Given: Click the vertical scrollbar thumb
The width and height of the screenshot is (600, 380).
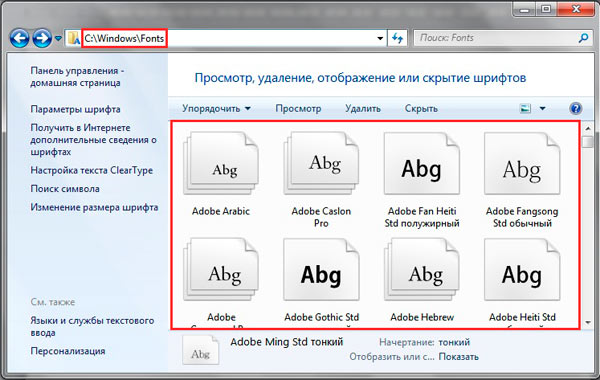Looking at the screenshot, I should coord(588,142).
